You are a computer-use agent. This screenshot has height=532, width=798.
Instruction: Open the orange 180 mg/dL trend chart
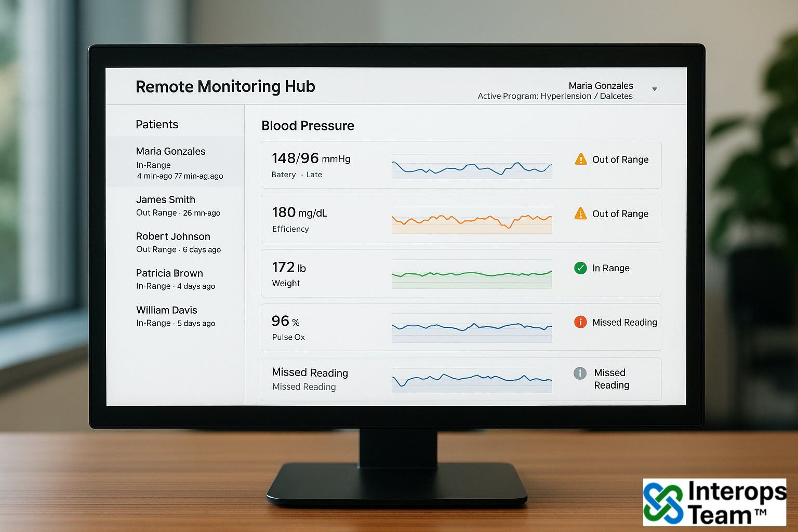tap(472, 221)
